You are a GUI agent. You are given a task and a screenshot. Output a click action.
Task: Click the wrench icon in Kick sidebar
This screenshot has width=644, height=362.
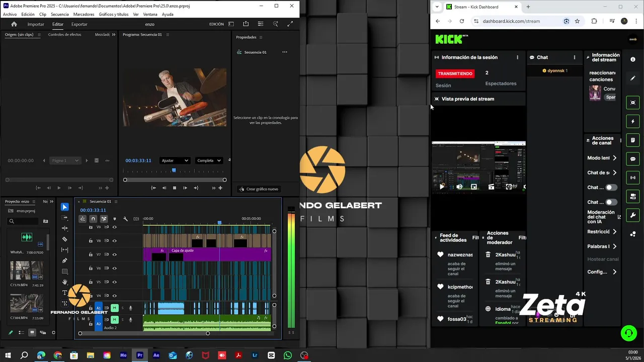coord(633,215)
